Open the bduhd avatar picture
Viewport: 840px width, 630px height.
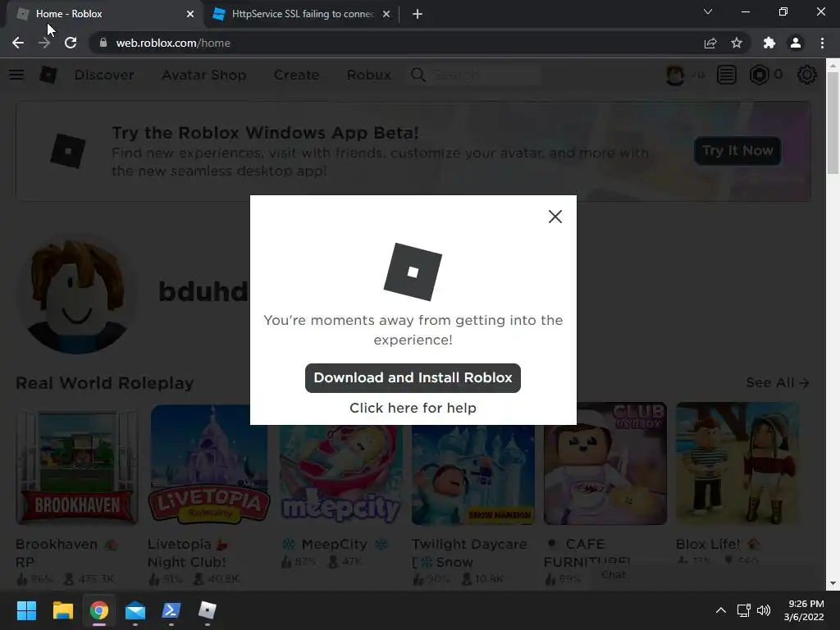point(76,294)
